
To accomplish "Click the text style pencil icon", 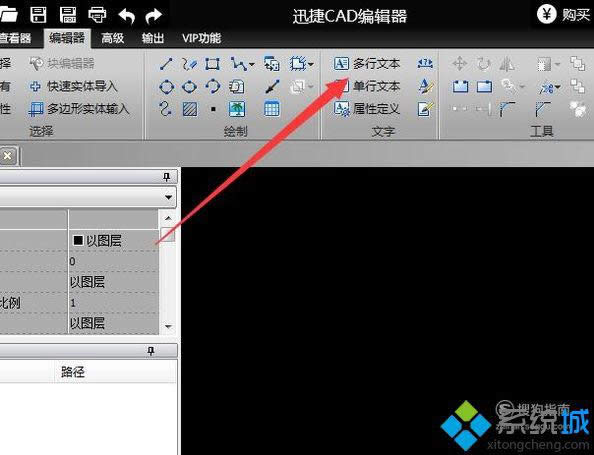I will [x=426, y=86].
